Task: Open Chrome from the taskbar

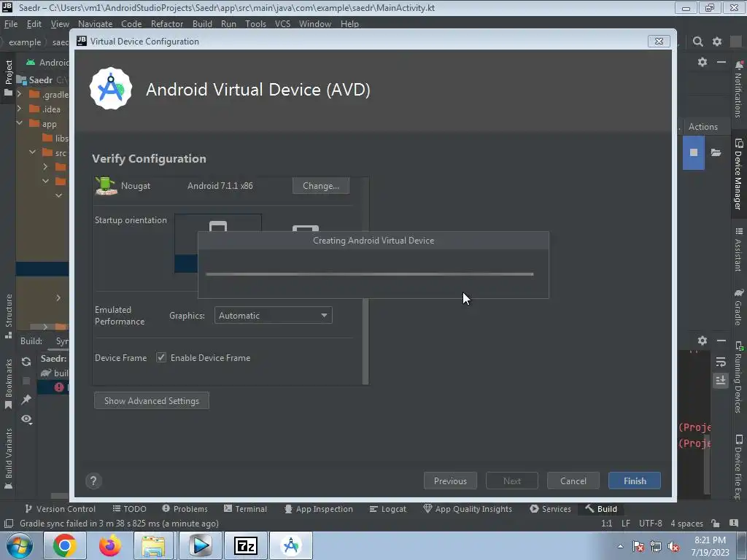Action: click(65, 545)
